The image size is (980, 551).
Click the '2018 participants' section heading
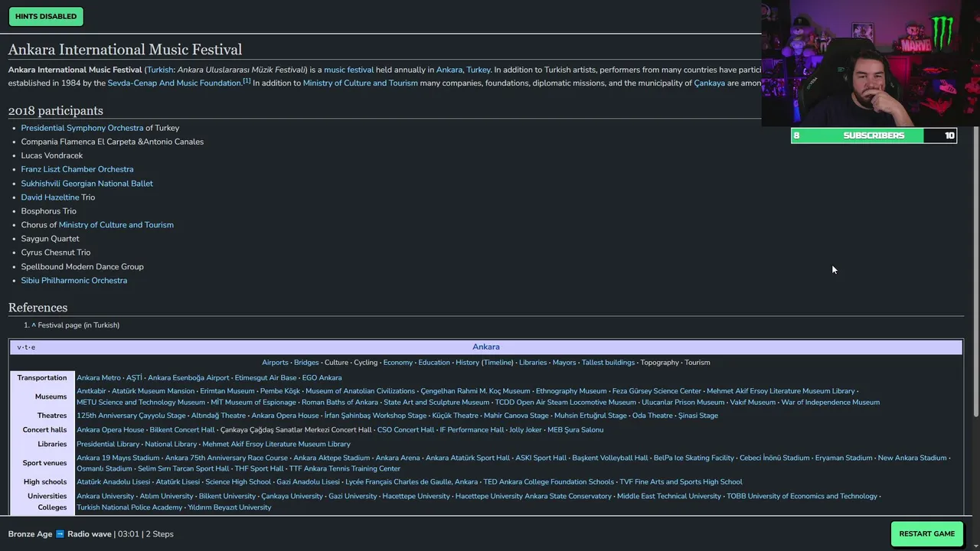55,111
